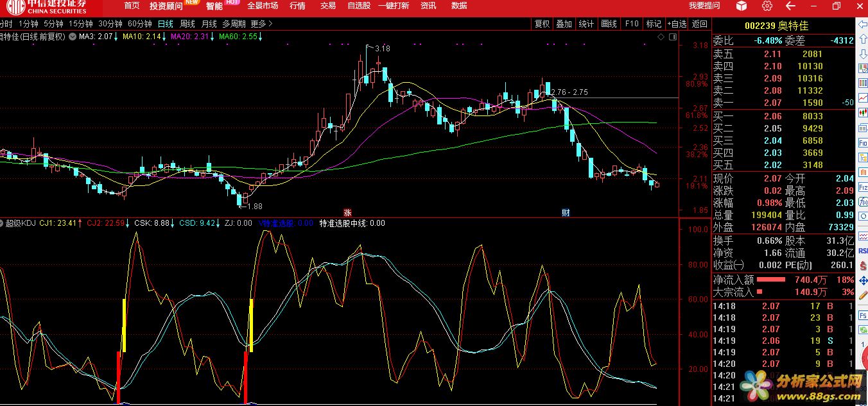Open the 智能 menu
868x406 pixels.
(x=214, y=6)
